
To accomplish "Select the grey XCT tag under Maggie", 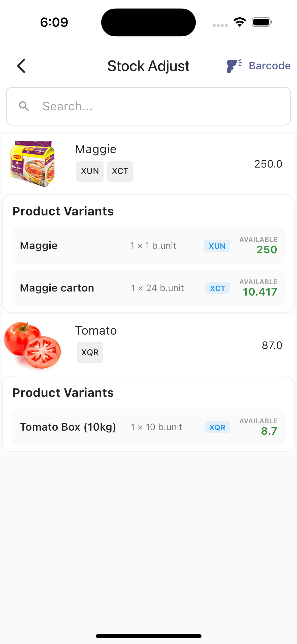I will click(x=120, y=171).
